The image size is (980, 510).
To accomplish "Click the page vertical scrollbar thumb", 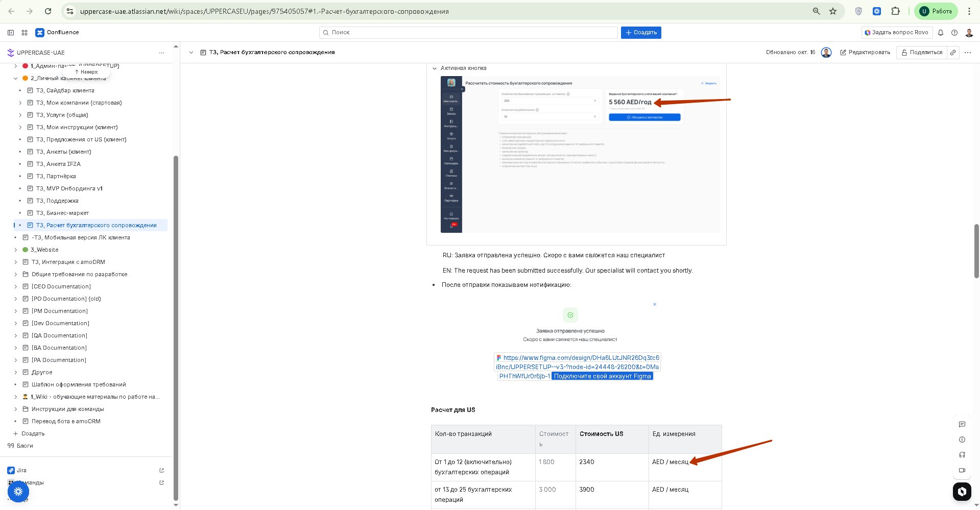I will point(976,251).
